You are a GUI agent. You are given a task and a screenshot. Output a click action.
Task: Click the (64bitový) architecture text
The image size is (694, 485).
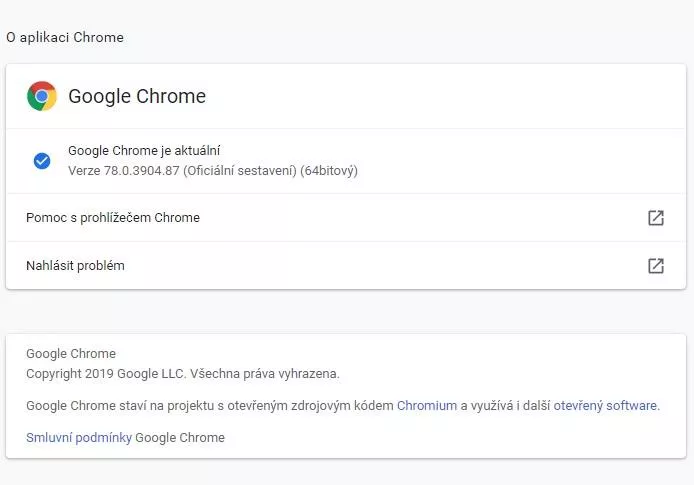329,171
